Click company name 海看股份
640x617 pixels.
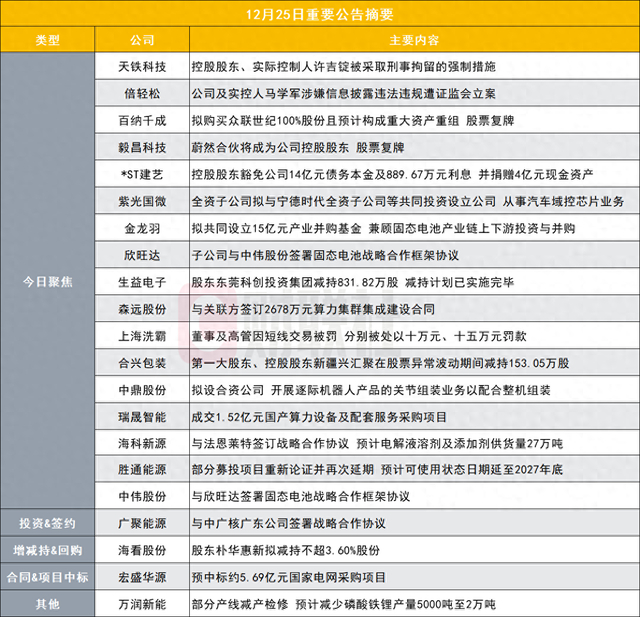[x=142, y=550]
